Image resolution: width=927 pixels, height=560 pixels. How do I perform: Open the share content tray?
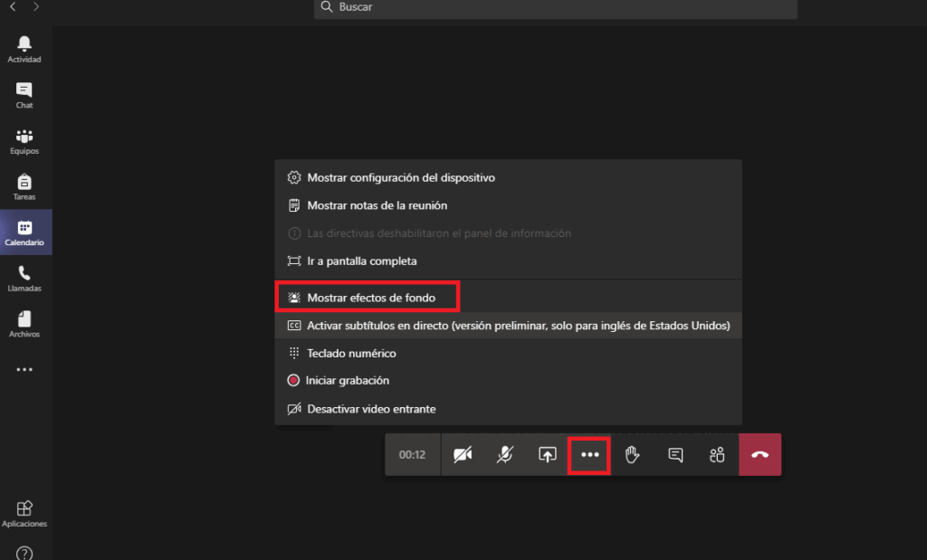pos(548,455)
